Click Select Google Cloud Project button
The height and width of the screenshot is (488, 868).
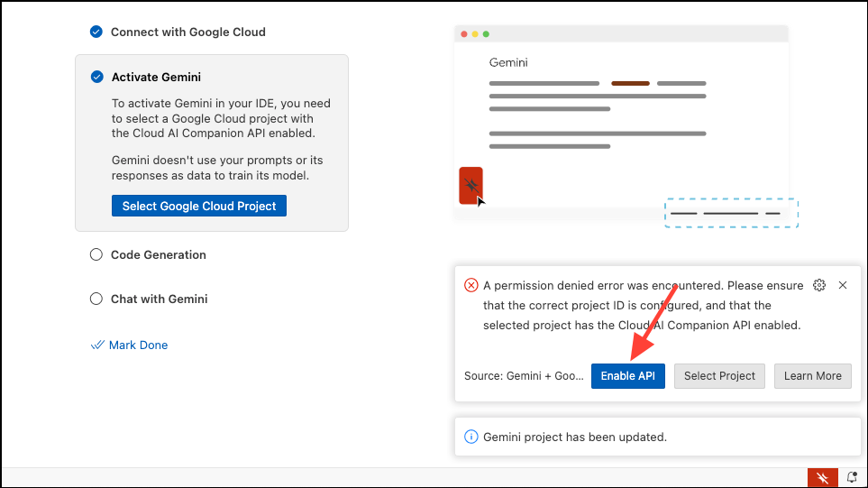(198, 206)
